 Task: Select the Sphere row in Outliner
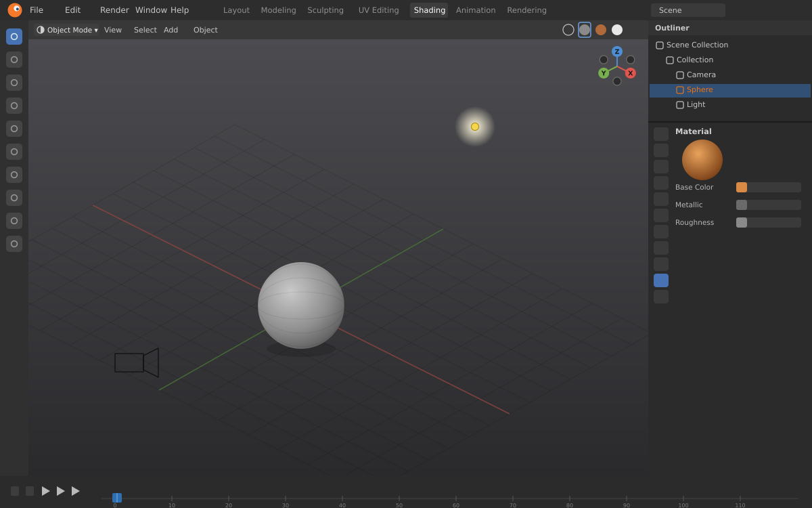(x=730, y=91)
